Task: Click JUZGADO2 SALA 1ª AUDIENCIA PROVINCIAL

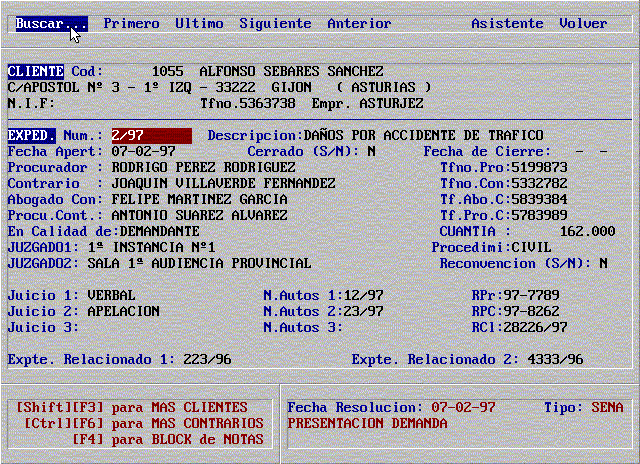Action: (x=199, y=263)
